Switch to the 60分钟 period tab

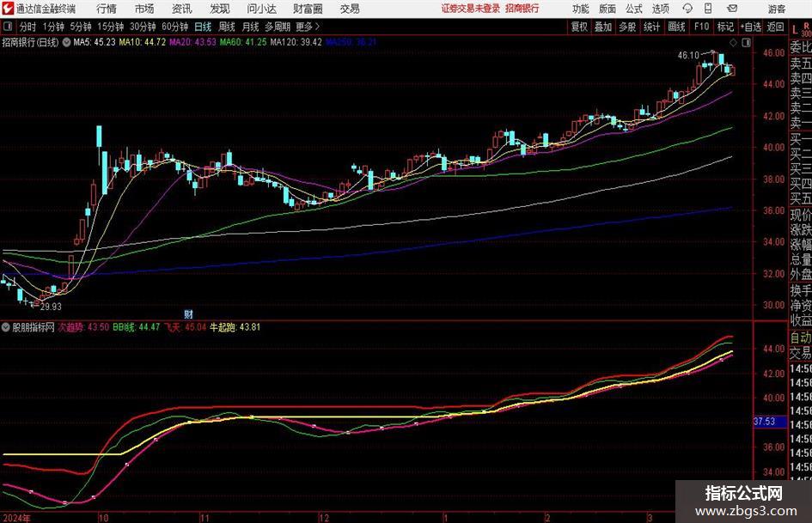[174, 27]
